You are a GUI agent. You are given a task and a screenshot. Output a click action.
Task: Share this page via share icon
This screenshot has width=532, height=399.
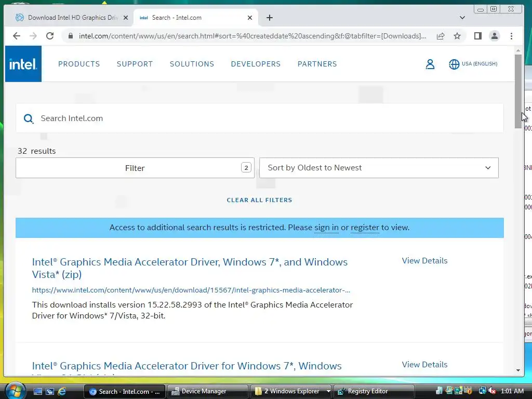click(441, 36)
